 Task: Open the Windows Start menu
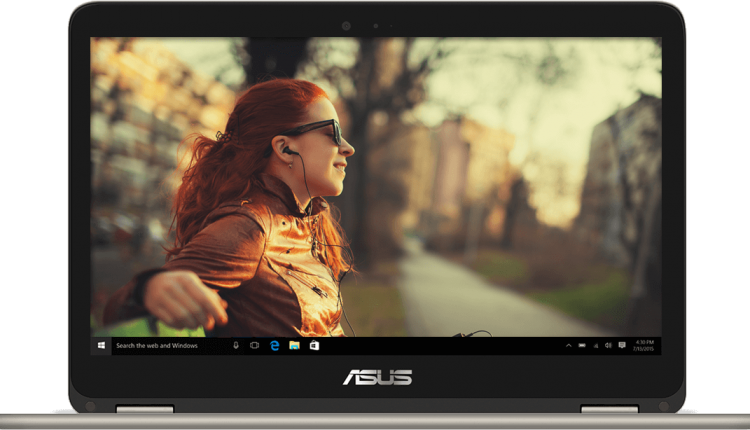pyautogui.click(x=101, y=345)
